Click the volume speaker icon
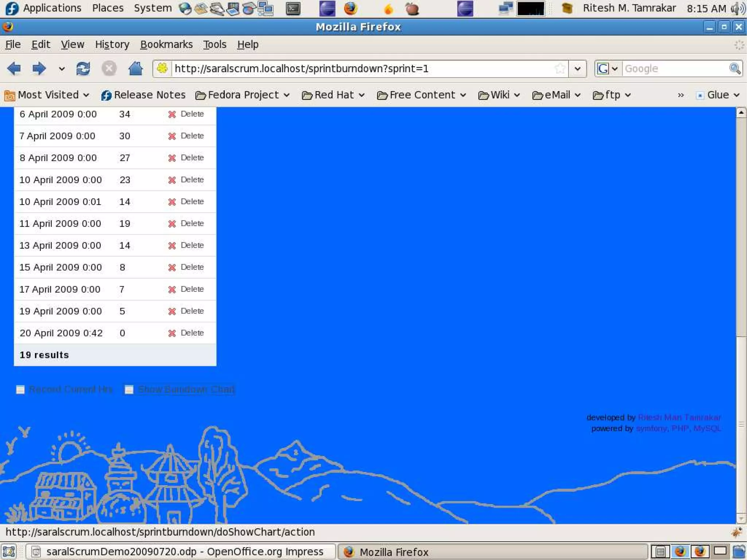Viewport: 747px width, 560px height. [738, 8]
